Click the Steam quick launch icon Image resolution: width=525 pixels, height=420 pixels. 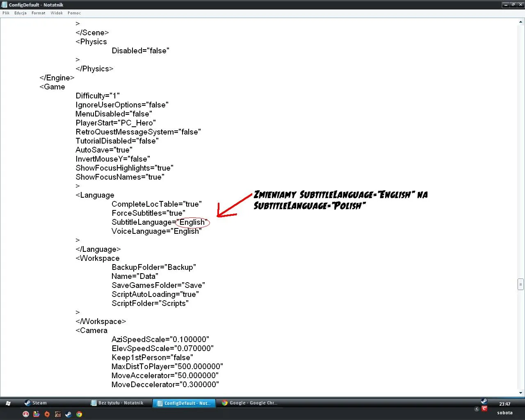(x=68, y=414)
